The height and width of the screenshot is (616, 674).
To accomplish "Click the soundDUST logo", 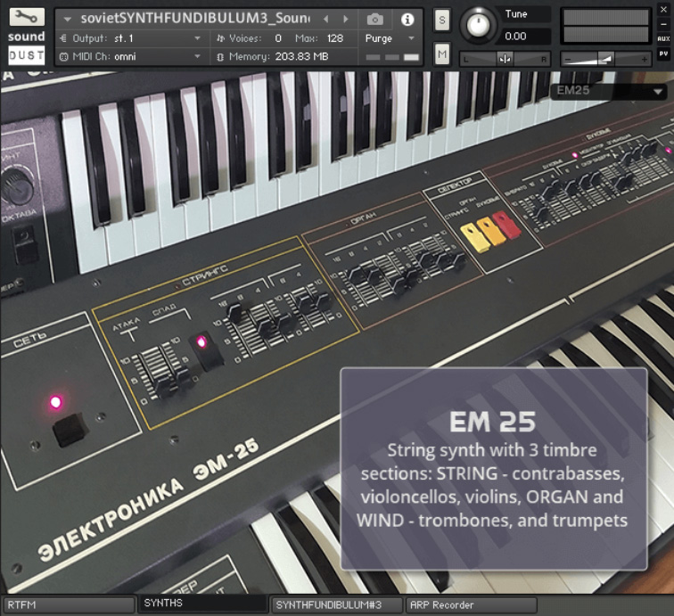I will tap(26, 47).
